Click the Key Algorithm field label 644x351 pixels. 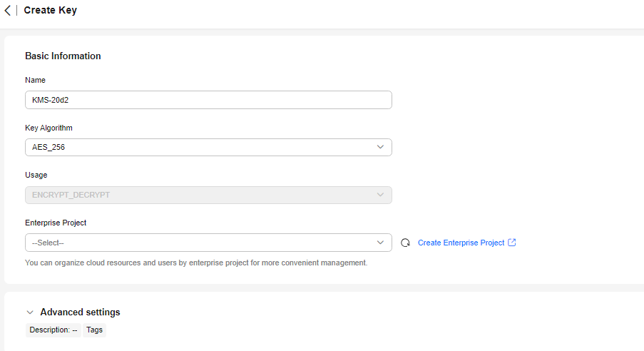pos(49,128)
